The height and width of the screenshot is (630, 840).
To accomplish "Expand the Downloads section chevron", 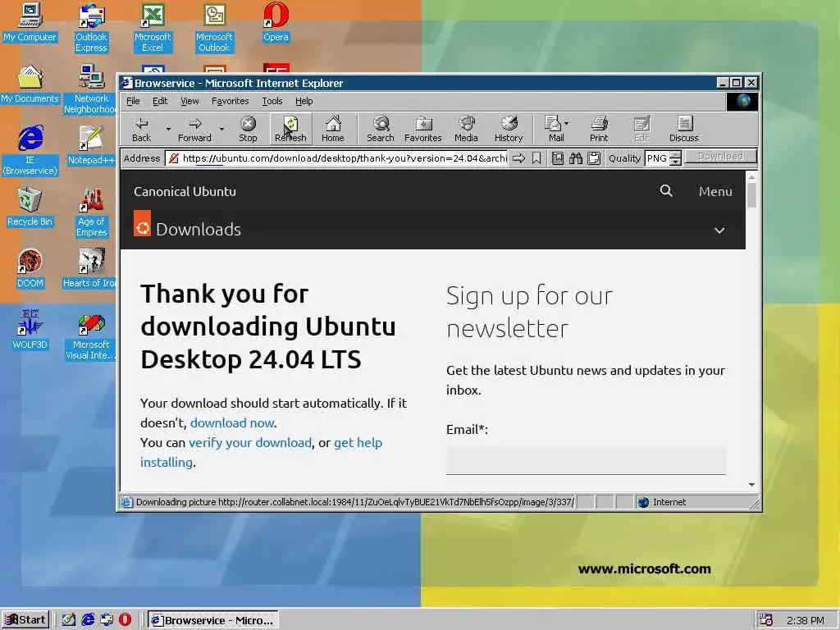I will pos(719,231).
